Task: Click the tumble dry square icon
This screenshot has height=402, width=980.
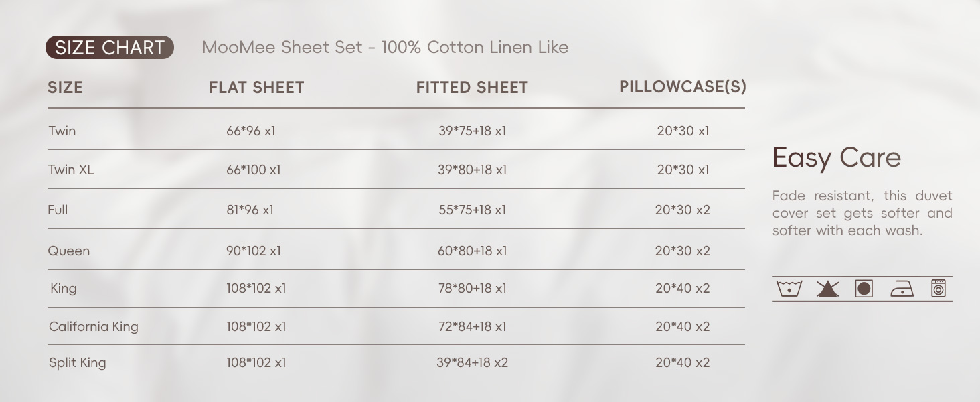Action: [x=864, y=289]
